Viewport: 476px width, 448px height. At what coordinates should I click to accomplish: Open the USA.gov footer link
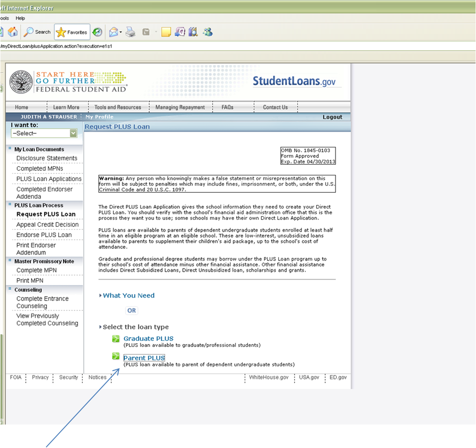tap(309, 378)
